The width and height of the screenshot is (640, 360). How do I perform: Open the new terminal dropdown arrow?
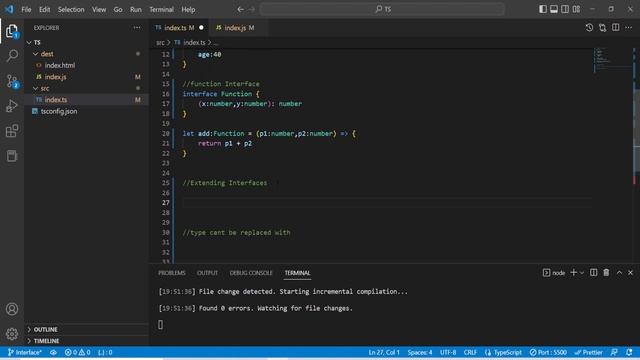[582, 273]
